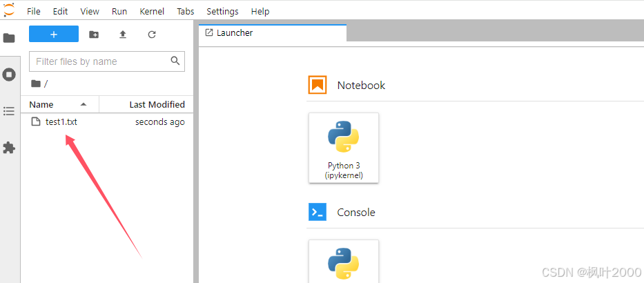
Task: Click the magnifier icon in filter box
Action: [x=175, y=61]
